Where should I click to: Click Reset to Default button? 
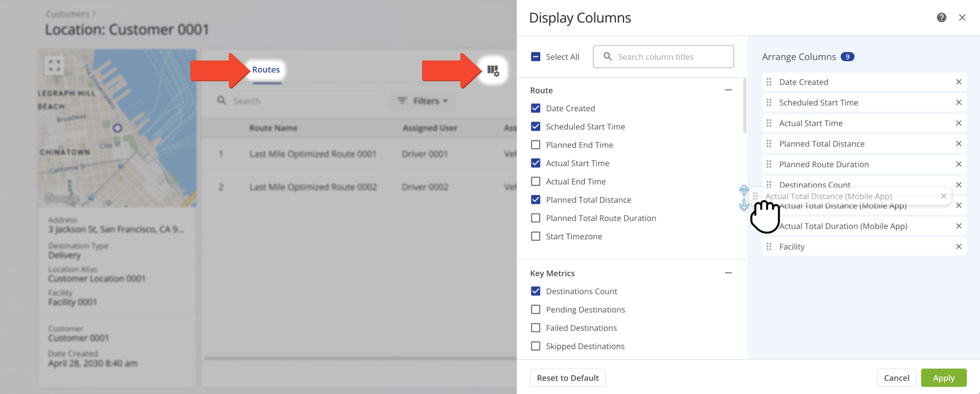pyautogui.click(x=568, y=378)
